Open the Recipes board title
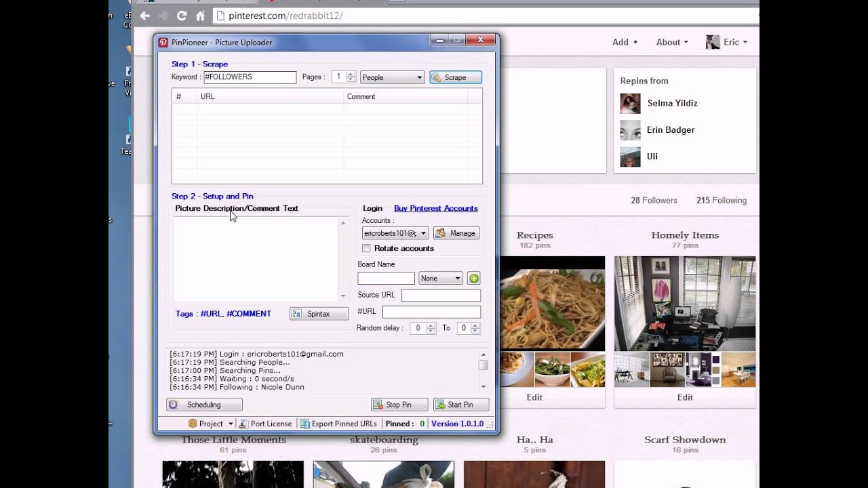Screen dimensions: 868x488 coord(535,235)
